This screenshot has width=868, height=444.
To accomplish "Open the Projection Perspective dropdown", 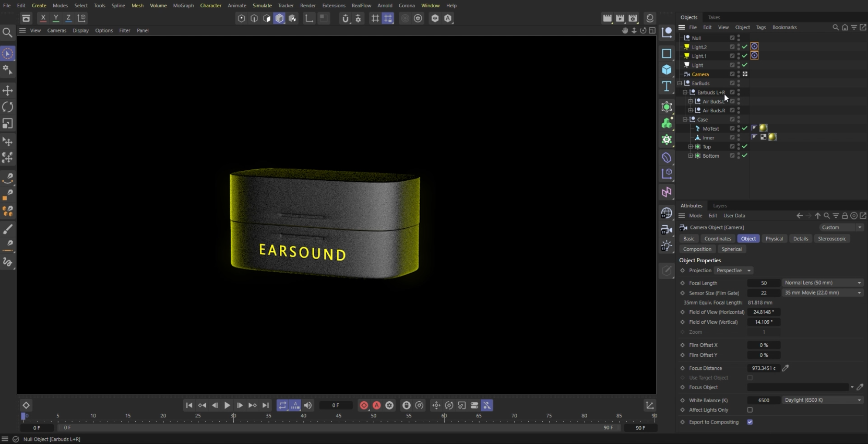I will click(x=733, y=271).
